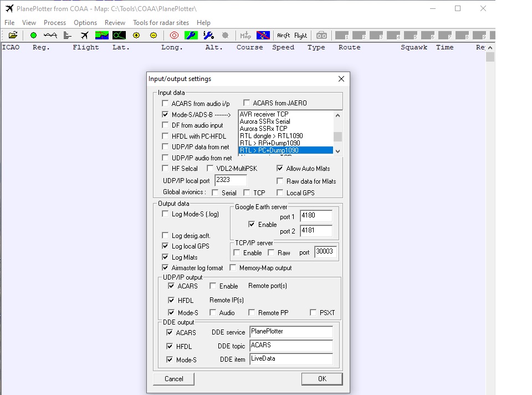Click receiver list scroll down arrow
This screenshot has width=532, height=395.
tap(337, 151)
